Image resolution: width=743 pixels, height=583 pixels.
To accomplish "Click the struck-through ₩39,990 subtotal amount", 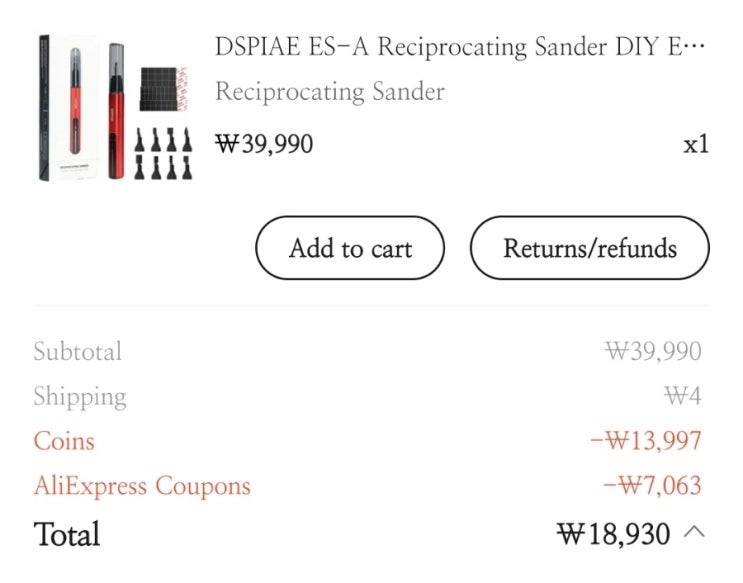I will point(653,351).
